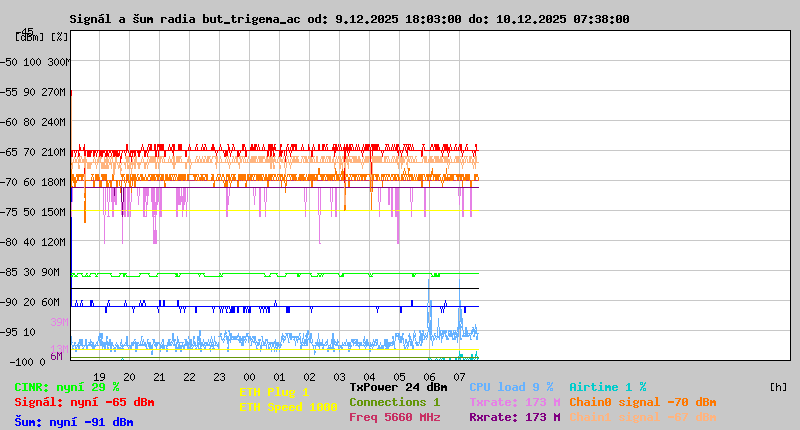Select the red Signál legend label
The width and height of the screenshot is (800, 430).
tap(84, 402)
